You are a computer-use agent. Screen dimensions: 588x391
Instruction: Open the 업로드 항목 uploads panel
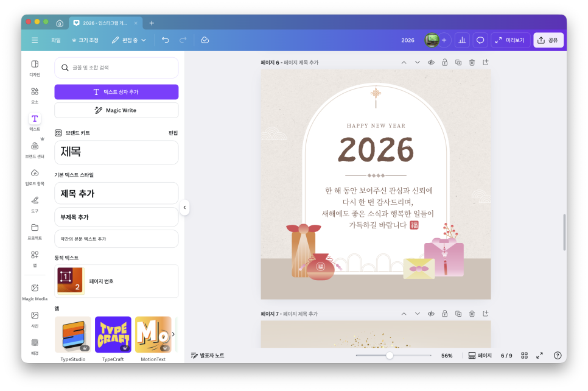(35, 177)
